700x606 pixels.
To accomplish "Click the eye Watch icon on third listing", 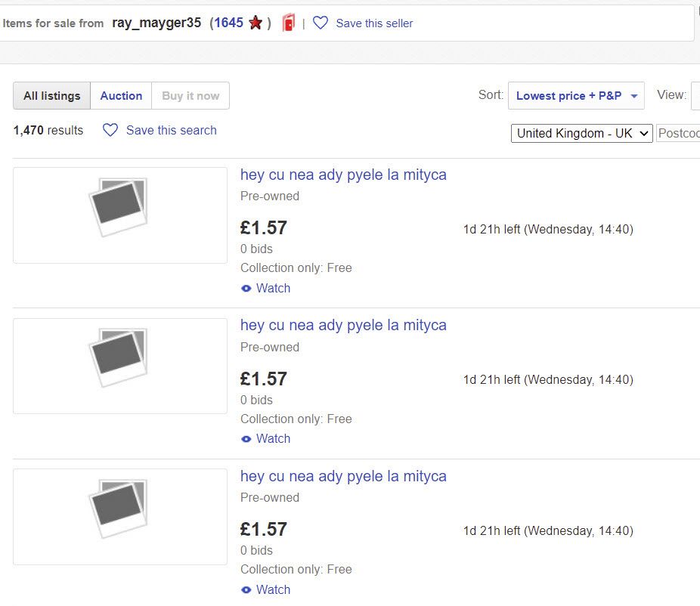I will [246, 590].
